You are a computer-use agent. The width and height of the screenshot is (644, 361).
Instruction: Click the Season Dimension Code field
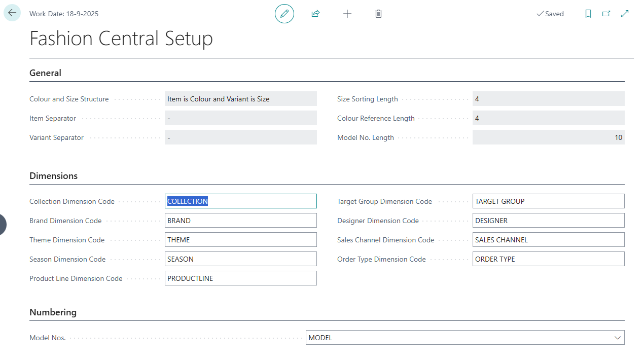click(x=240, y=259)
